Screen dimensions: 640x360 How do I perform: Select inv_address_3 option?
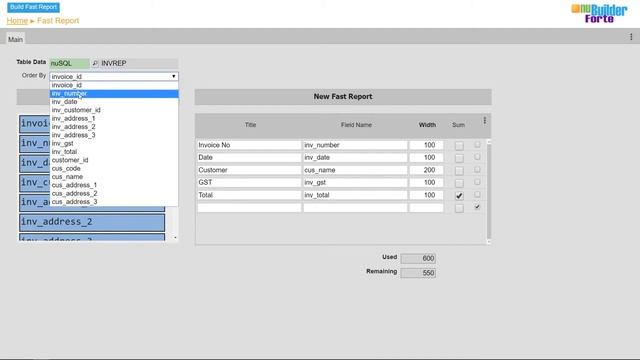coord(114,135)
